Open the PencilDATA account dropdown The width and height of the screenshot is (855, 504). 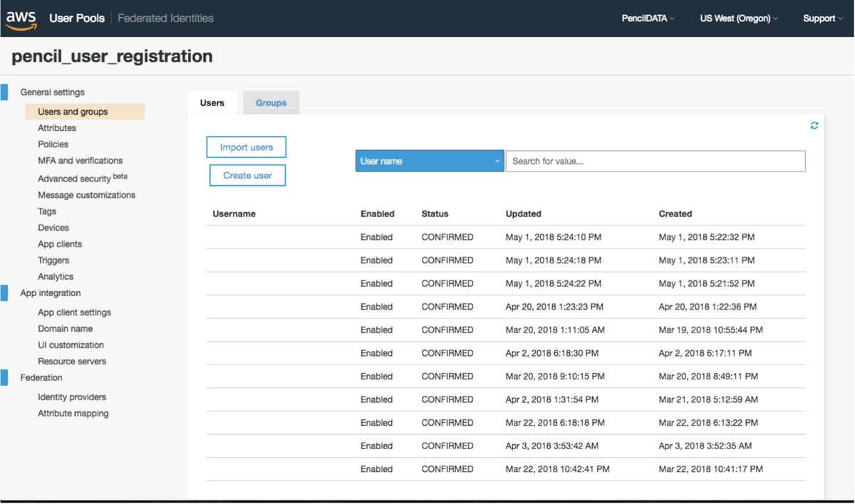coord(648,19)
